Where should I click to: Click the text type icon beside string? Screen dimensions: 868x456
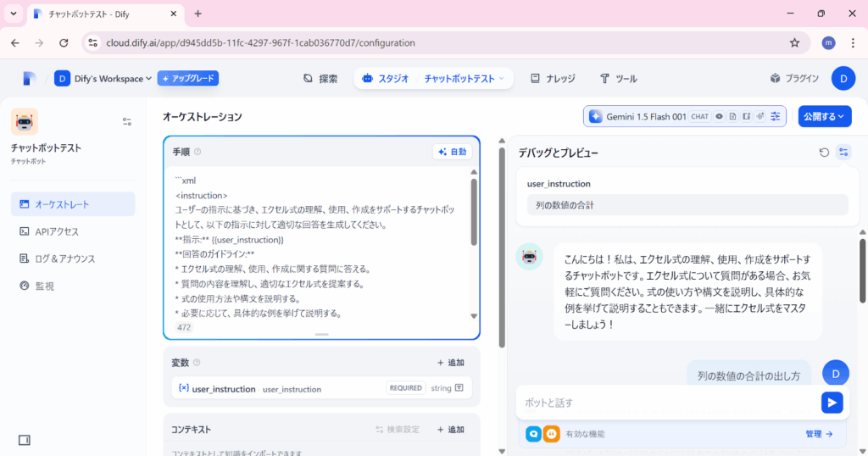459,388
